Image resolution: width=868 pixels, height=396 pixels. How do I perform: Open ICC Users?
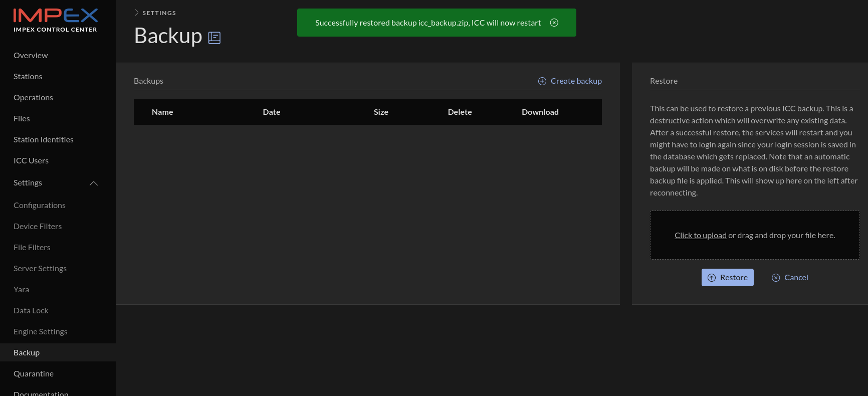click(x=31, y=160)
